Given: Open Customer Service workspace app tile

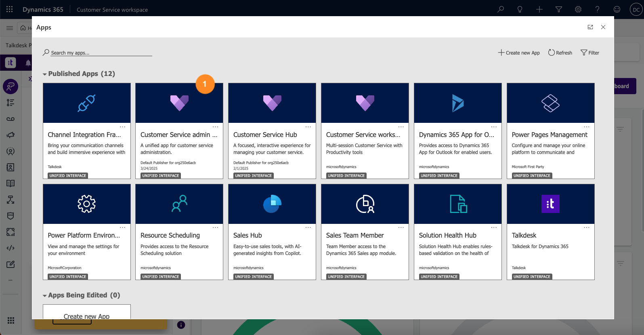Looking at the screenshot, I should click(365, 131).
